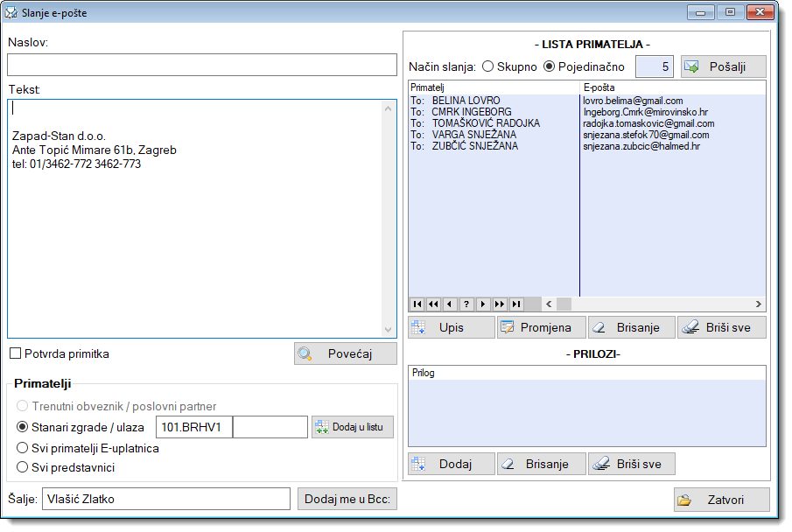Click Briši sve under the recipient list

[721, 327]
